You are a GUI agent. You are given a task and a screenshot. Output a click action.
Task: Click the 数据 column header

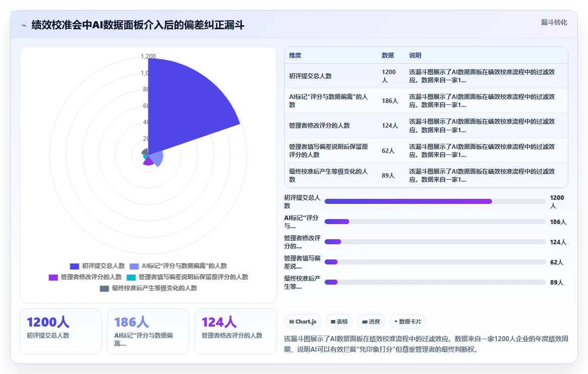tap(388, 56)
